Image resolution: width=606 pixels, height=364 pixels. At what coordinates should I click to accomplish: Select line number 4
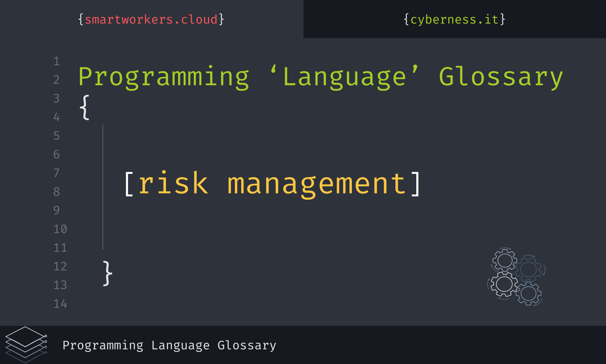click(56, 117)
